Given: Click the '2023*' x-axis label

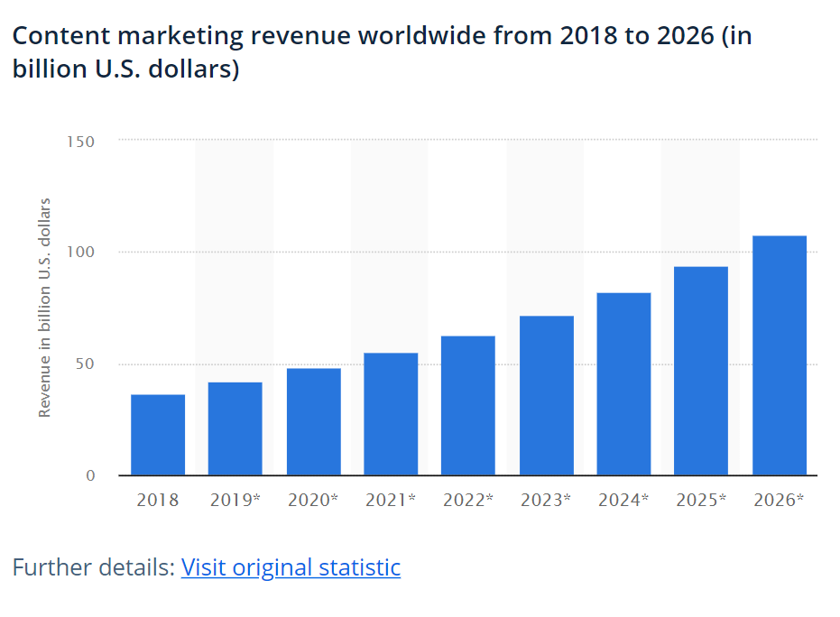Looking at the screenshot, I should (546, 501).
